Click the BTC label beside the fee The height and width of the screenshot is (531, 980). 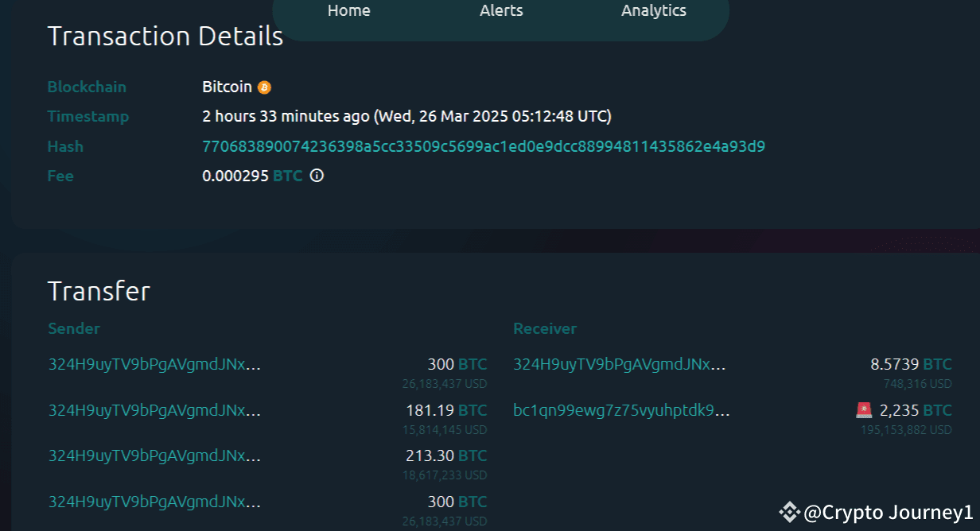pyautogui.click(x=288, y=176)
